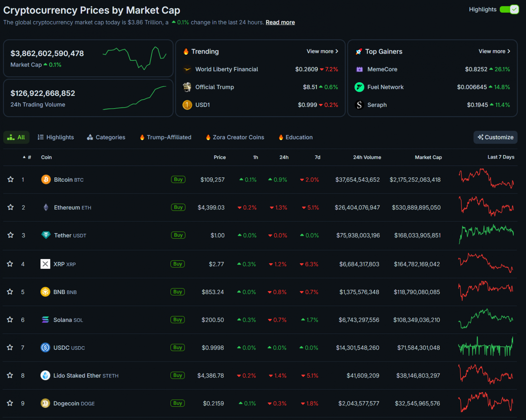526x420 pixels.
Task: Click the Bitcoin coin logo icon
Action: click(x=46, y=180)
